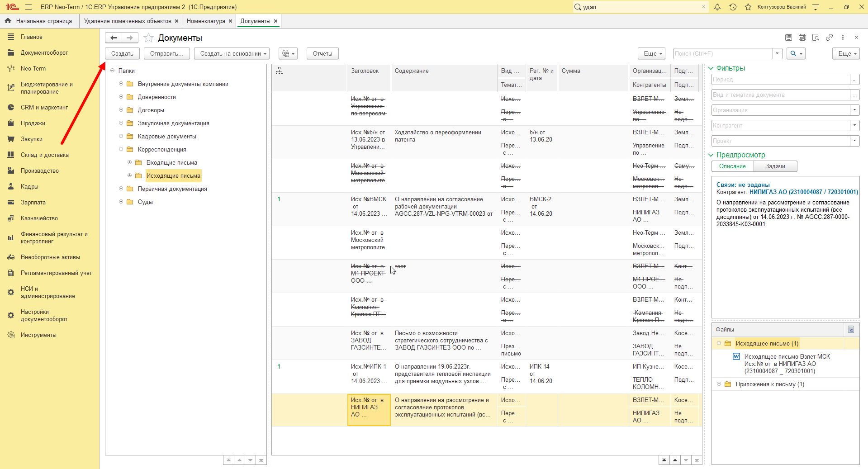
Task: Expand the Договоры folder
Action: (121, 110)
